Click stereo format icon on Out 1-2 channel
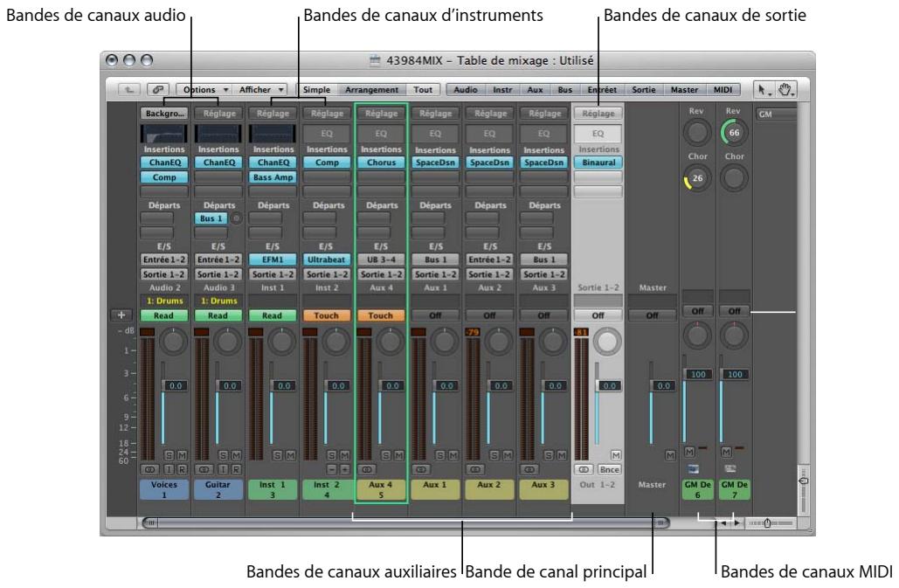The image size is (899, 588). coord(584,469)
